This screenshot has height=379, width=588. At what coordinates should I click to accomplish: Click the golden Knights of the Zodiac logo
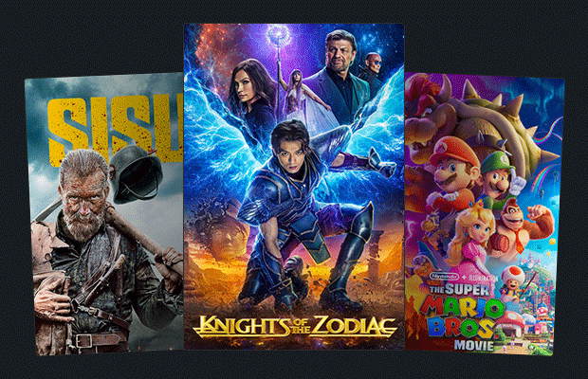tap(294, 326)
